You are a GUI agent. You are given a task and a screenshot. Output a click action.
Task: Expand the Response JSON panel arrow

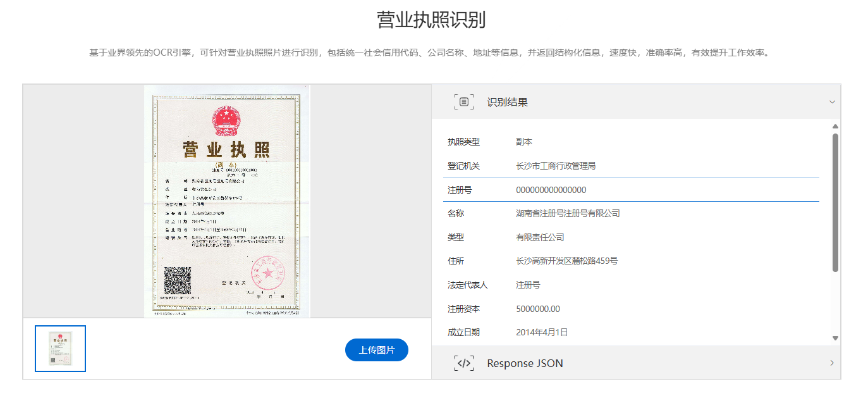click(832, 363)
